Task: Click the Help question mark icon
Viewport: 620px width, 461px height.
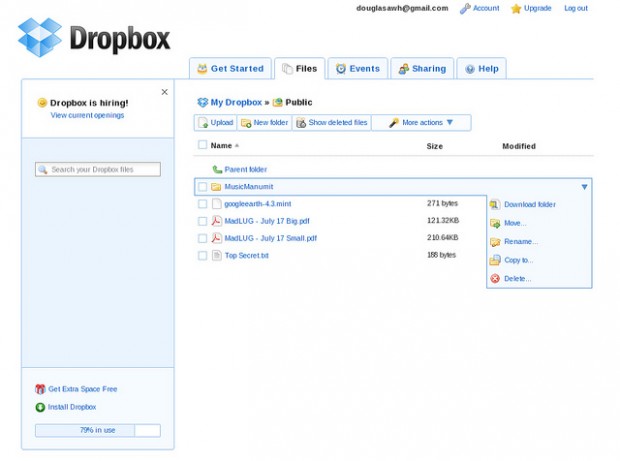Action: coord(470,69)
